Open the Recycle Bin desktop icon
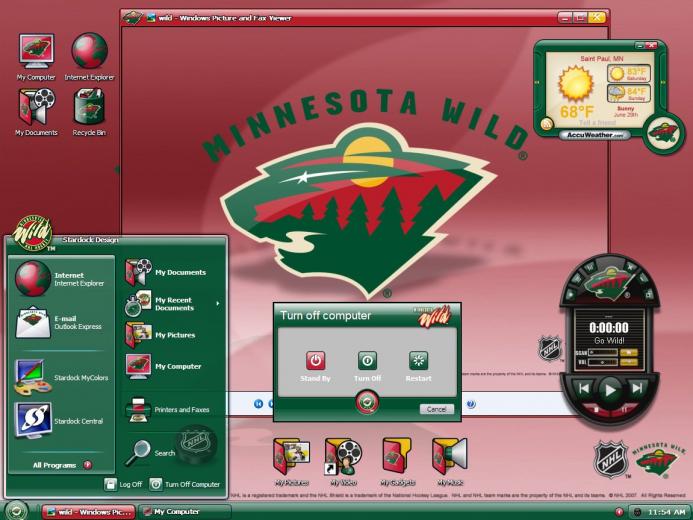The image size is (693, 520). 89,112
